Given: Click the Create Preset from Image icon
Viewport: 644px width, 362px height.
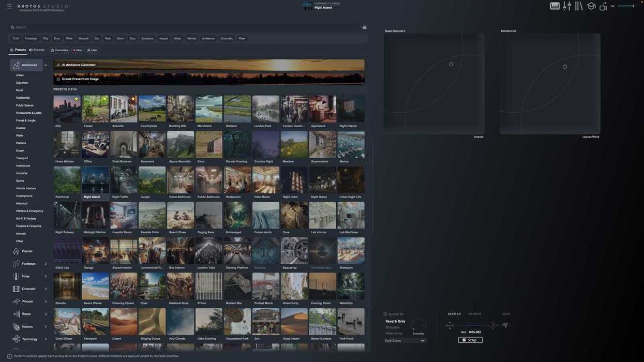Looking at the screenshot, I should (x=58, y=79).
